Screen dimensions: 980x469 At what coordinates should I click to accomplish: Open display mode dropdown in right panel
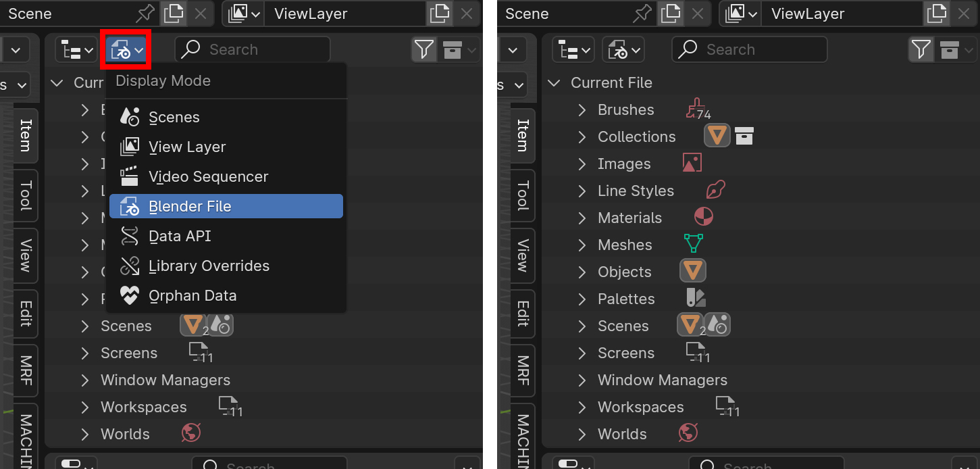(623, 49)
